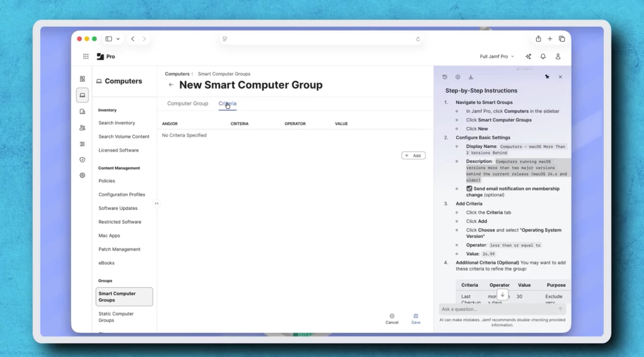Viewport: 644px width, 357px height.
Task: Click the 'No Criteria Specified' text
Action: point(184,135)
